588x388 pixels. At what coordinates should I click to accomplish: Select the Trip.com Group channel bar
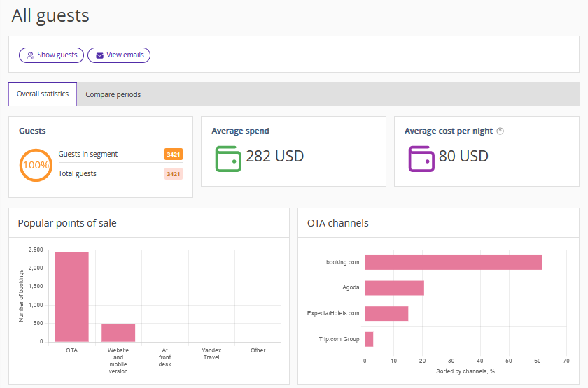369,339
